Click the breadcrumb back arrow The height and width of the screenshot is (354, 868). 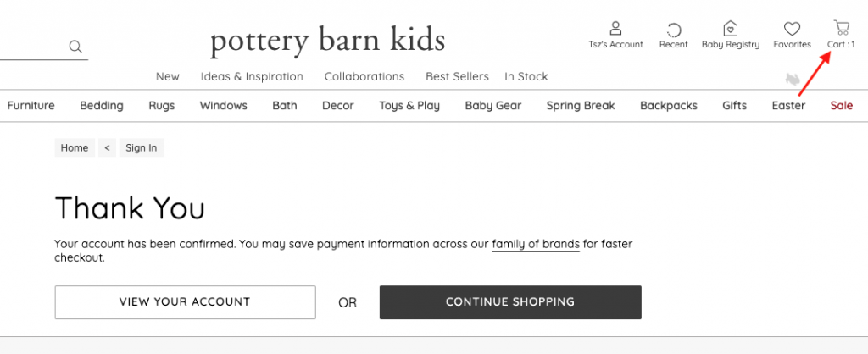[107, 147]
